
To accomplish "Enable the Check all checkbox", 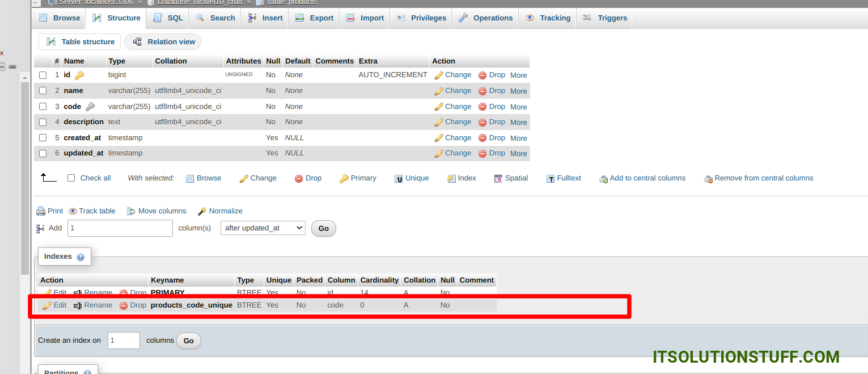I will click(71, 178).
